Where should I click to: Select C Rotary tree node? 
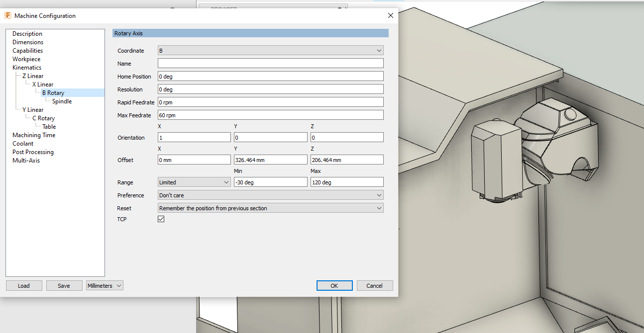click(43, 118)
